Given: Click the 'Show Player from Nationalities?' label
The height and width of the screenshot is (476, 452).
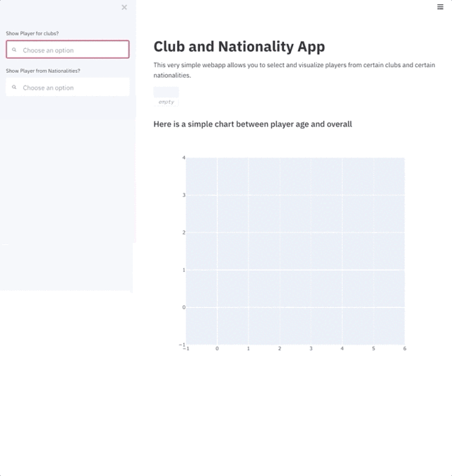Looking at the screenshot, I should [x=43, y=71].
